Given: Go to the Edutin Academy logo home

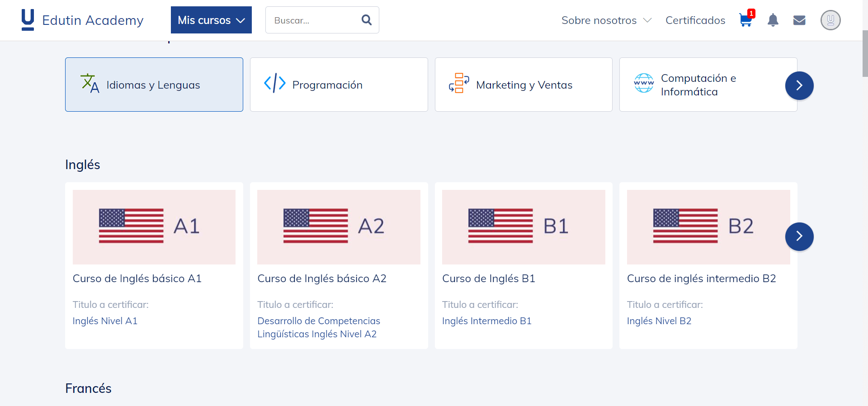Looking at the screenshot, I should (82, 20).
